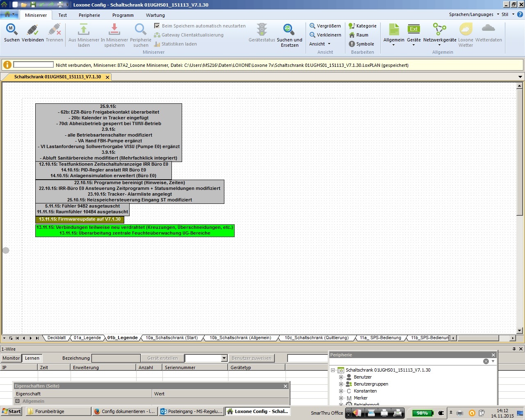Image resolution: width=525 pixels, height=420 pixels.
Task: Close the Schaltschrank document tab
Action: click(x=107, y=77)
